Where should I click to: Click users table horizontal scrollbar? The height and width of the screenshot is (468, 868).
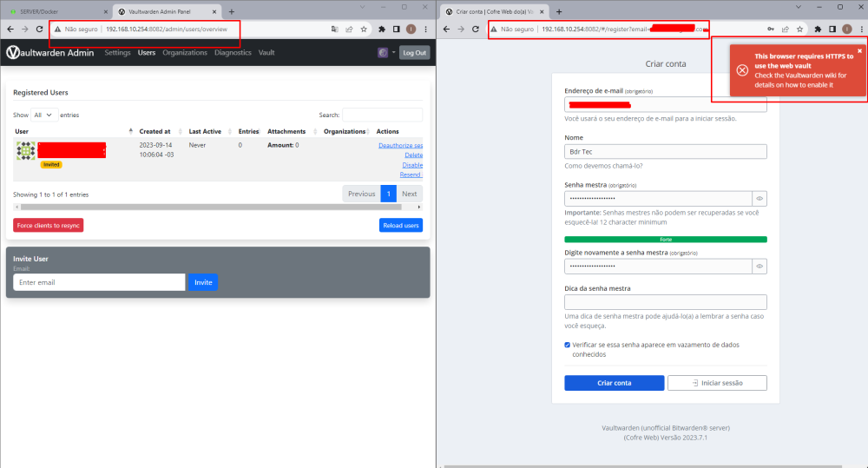click(210, 208)
